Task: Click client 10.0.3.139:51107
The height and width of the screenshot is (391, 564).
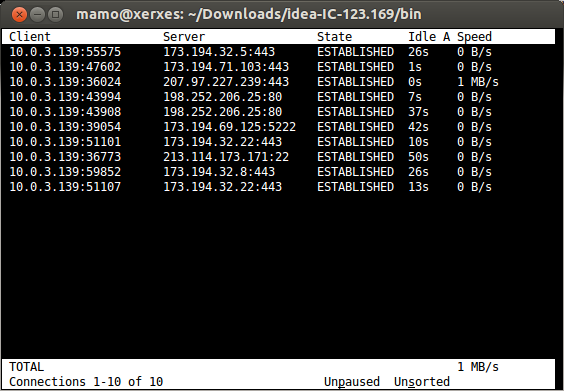Action: coord(65,187)
